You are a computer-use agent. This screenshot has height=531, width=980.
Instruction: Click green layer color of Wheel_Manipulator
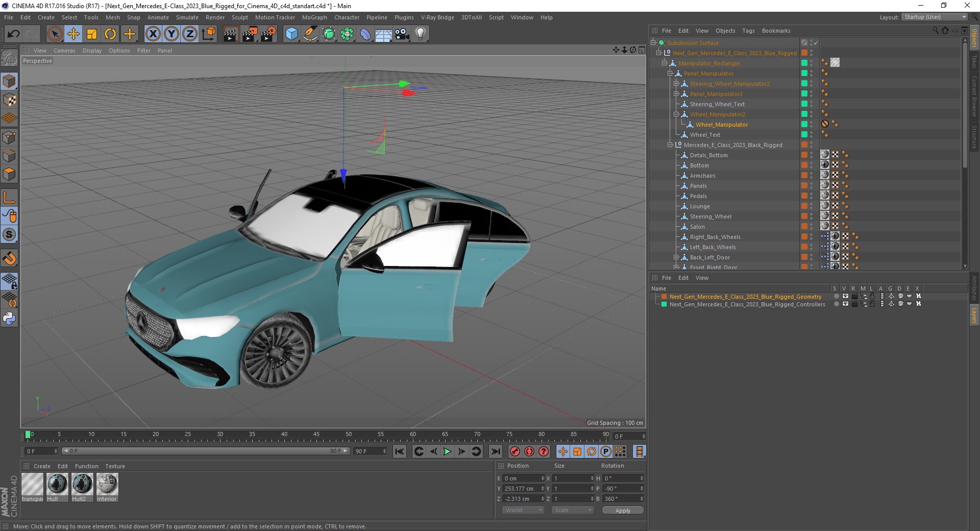pyautogui.click(x=804, y=124)
